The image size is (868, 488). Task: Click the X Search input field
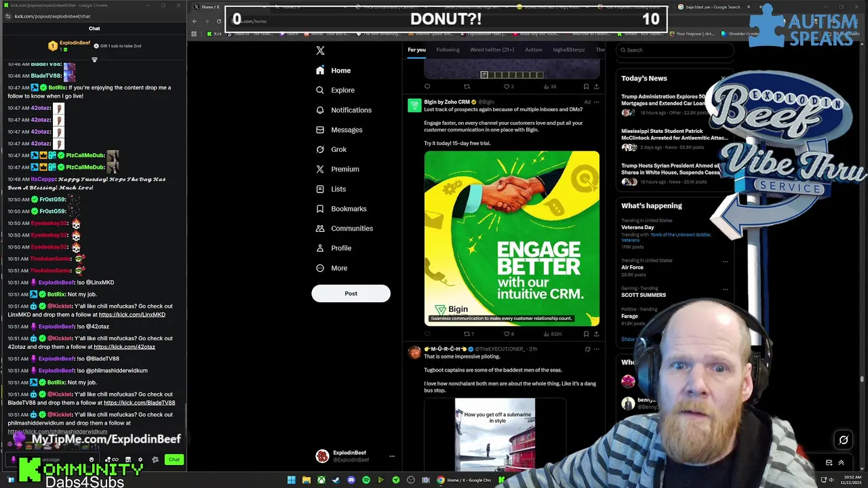coord(675,49)
